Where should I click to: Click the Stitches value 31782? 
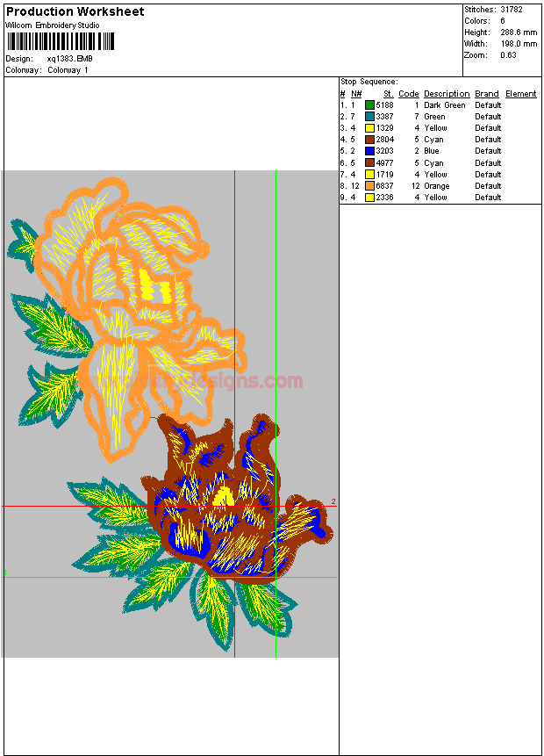click(x=511, y=10)
